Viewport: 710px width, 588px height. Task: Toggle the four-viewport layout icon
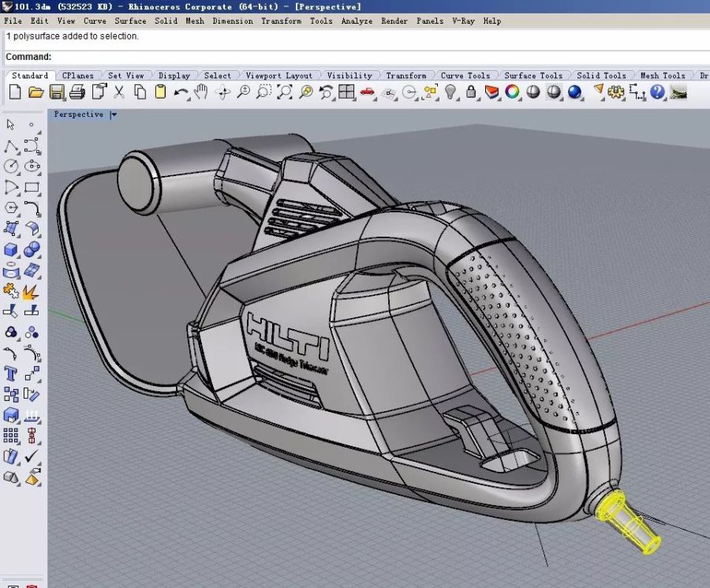click(346, 92)
